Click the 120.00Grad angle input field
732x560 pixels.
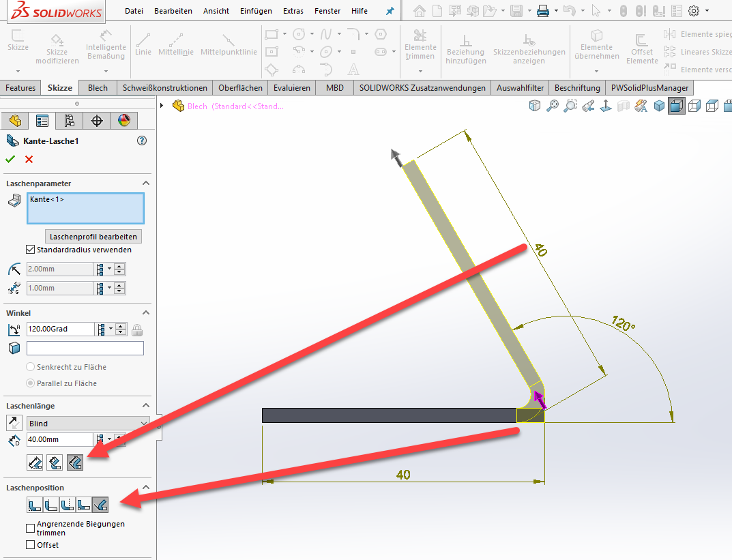click(x=60, y=329)
